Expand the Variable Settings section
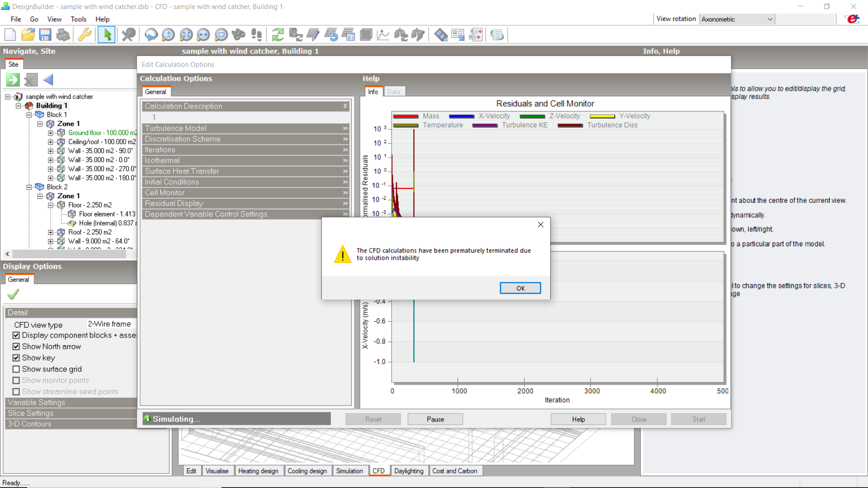This screenshot has width=868, height=488. pos(71,403)
